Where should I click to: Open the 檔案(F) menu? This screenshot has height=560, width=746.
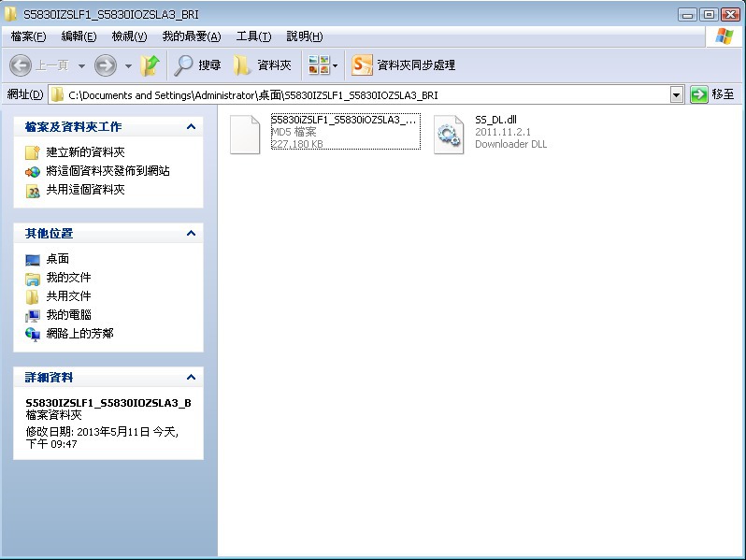tap(28, 36)
